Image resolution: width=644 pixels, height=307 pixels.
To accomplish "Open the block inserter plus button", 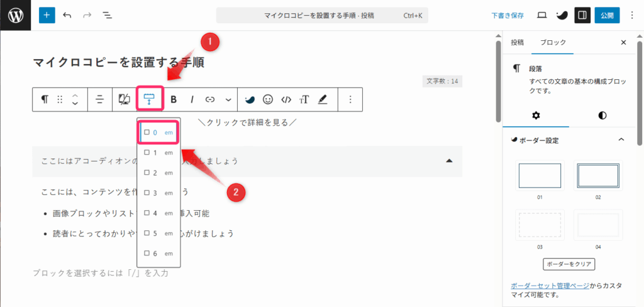I will 47,16.
